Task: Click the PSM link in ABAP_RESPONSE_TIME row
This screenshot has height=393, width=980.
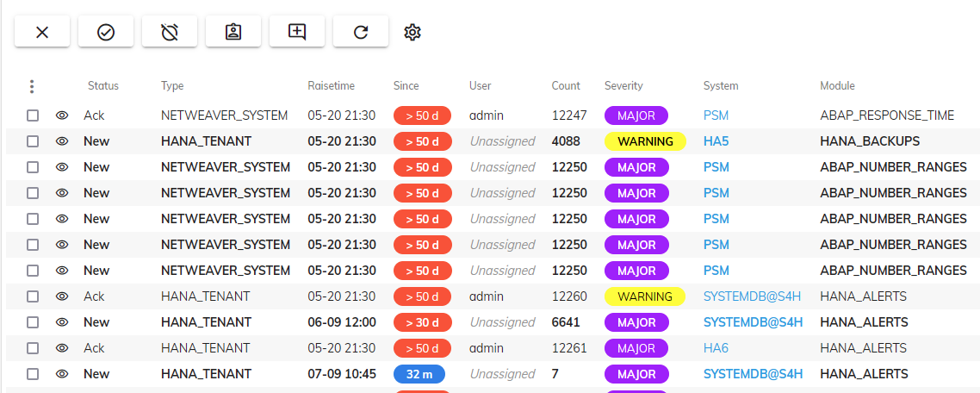Action: click(716, 115)
